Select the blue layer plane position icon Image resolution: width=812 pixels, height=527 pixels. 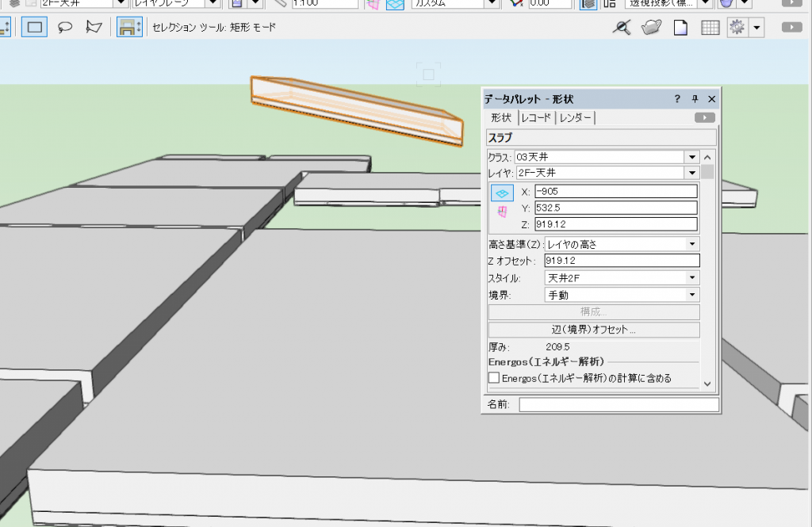(502, 193)
